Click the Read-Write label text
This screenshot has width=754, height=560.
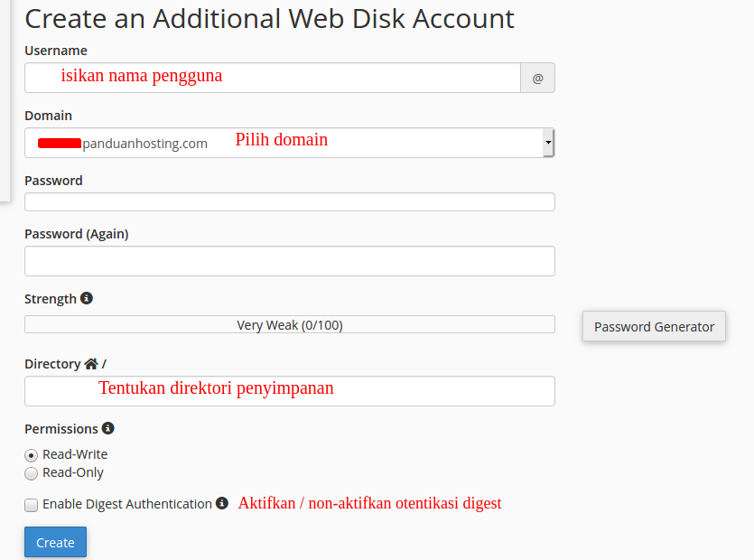tap(75, 454)
